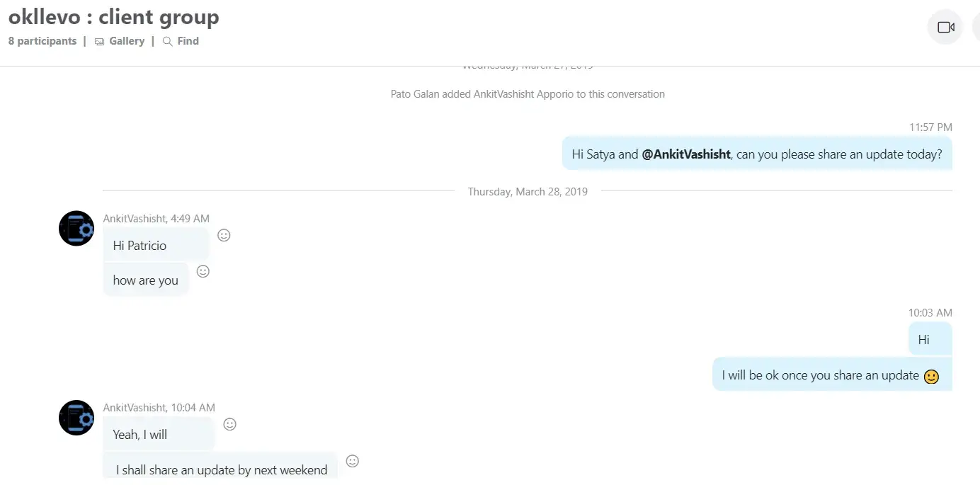Image resolution: width=980 pixels, height=485 pixels.
Task: Open AnkitVashisht's avatar on the 4:49 AM message
Action: (x=76, y=228)
